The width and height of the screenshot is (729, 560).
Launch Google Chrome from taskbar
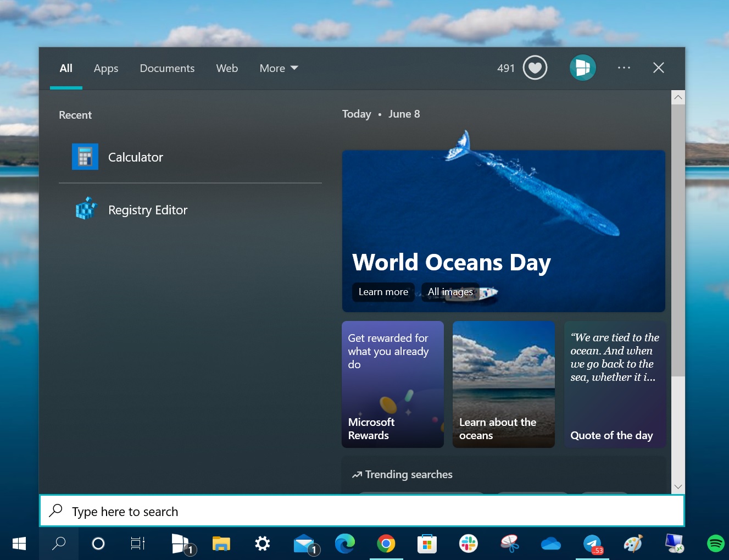click(386, 544)
